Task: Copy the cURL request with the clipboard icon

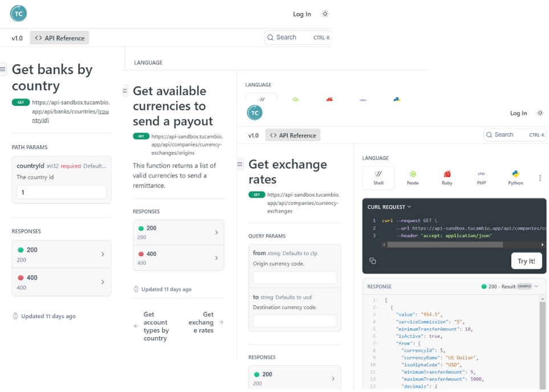Action: pos(373,260)
